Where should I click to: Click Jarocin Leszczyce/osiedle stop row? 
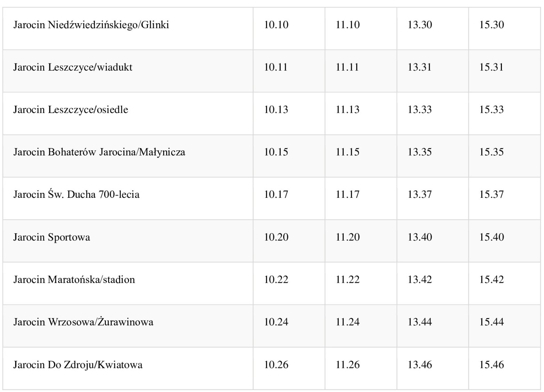point(71,110)
